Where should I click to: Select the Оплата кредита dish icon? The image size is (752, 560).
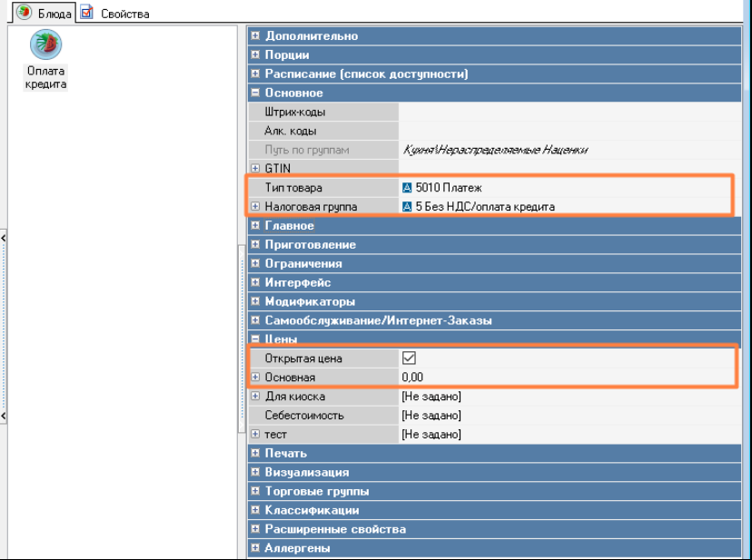pyautogui.click(x=45, y=44)
